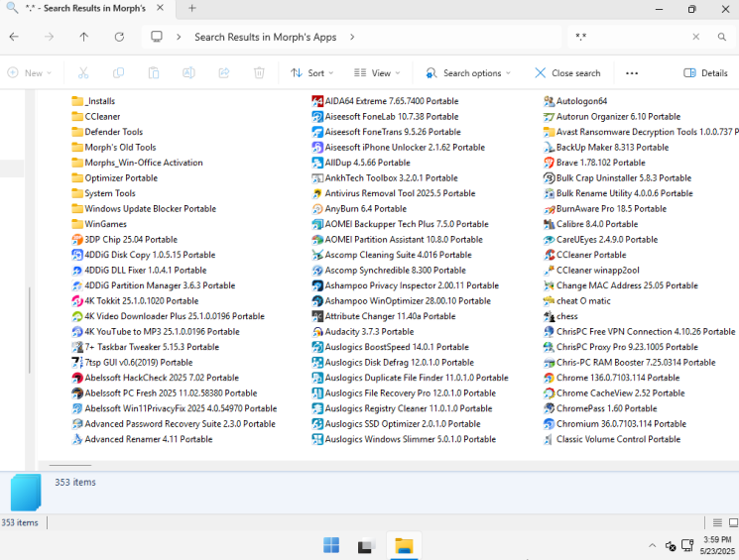Click the 4K Video Downloader Plus icon
This screenshot has width=739, height=560.
(x=76, y=316)
